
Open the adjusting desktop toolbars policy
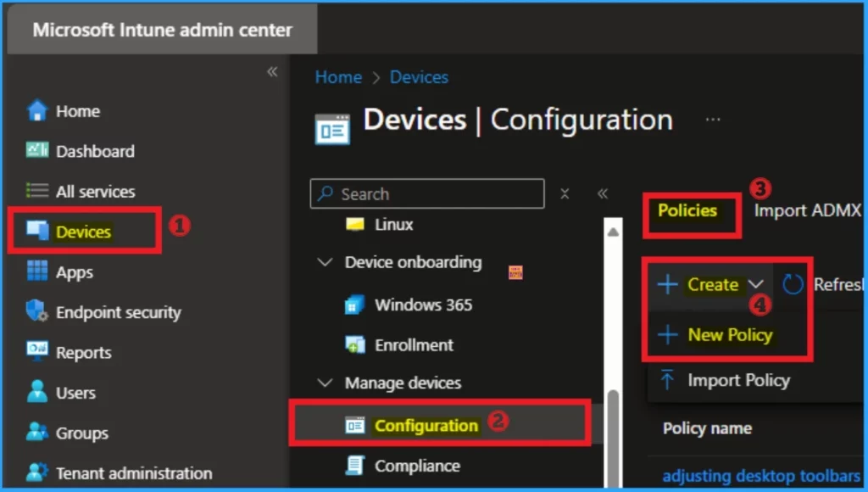point(761,476)
